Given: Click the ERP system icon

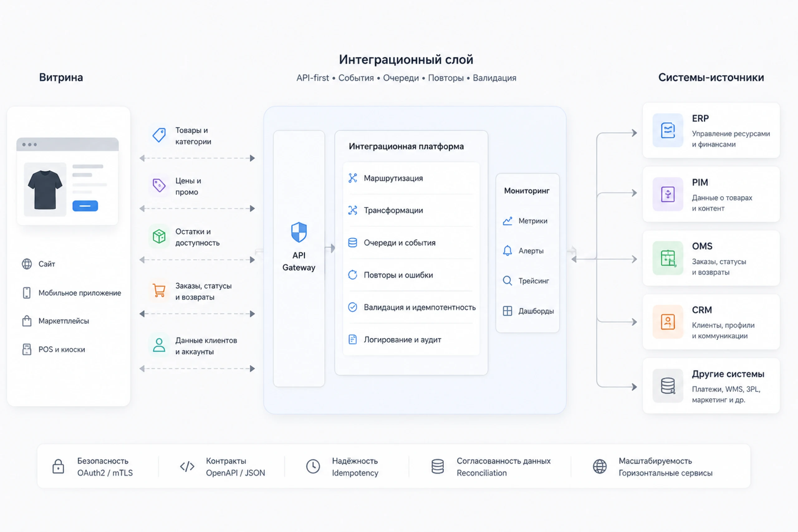Looking at the screenshot, I should [668, 130].
